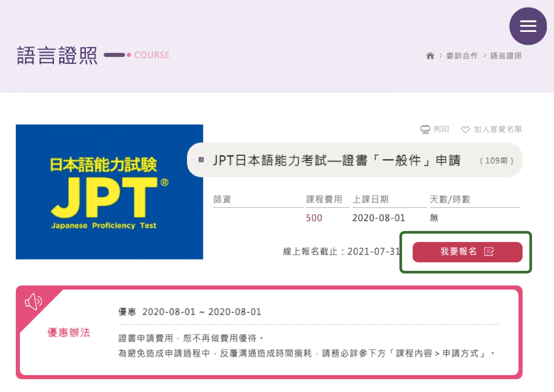Click the 天數/時數 value 無

(x=434, y=218)
